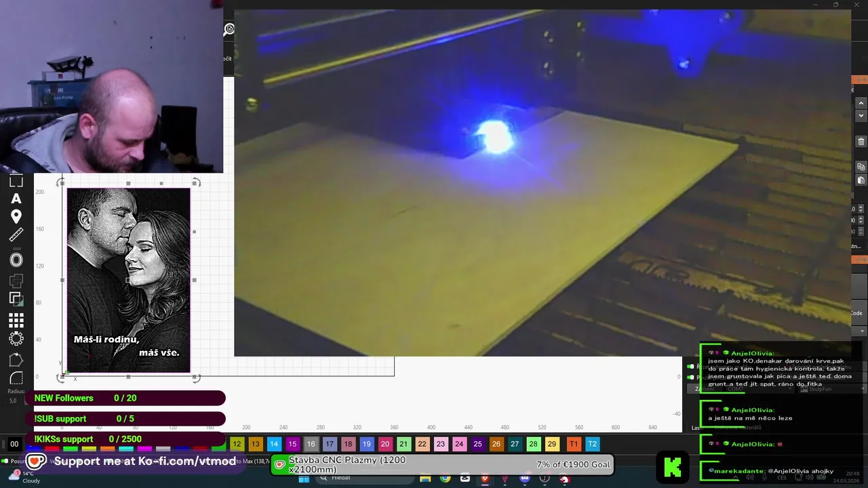Pick layer 25 dark purple swatch
Image resolution: width=868 pixels, height=488 pixels.
coord(477,444)
